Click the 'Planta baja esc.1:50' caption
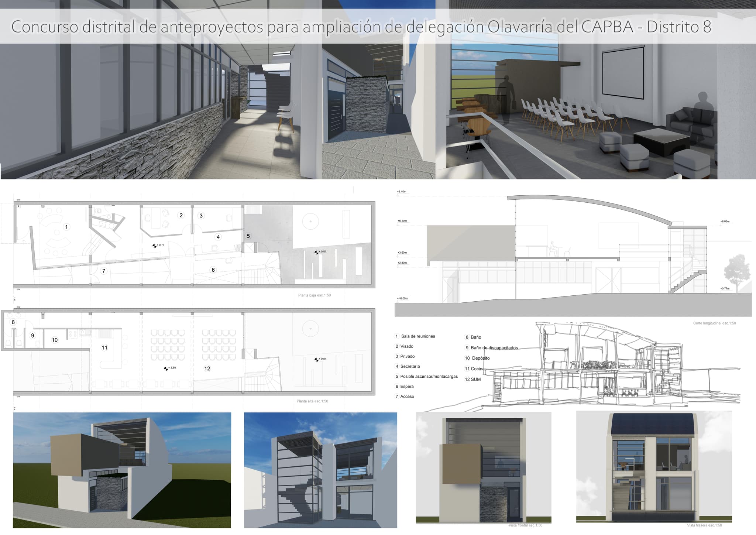Image resolution: width=756 pixels, height=535 pixels. point(315,295)
